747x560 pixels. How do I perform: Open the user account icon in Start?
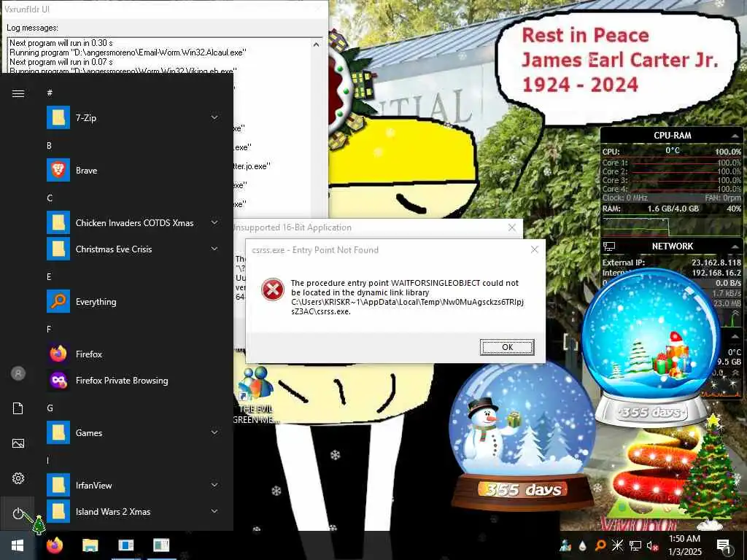tap(18, 373)
